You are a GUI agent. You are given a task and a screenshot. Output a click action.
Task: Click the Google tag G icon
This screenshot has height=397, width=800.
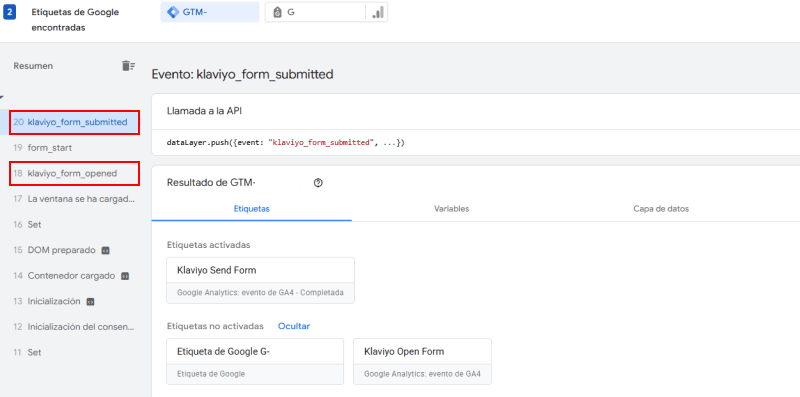point(278,13)
